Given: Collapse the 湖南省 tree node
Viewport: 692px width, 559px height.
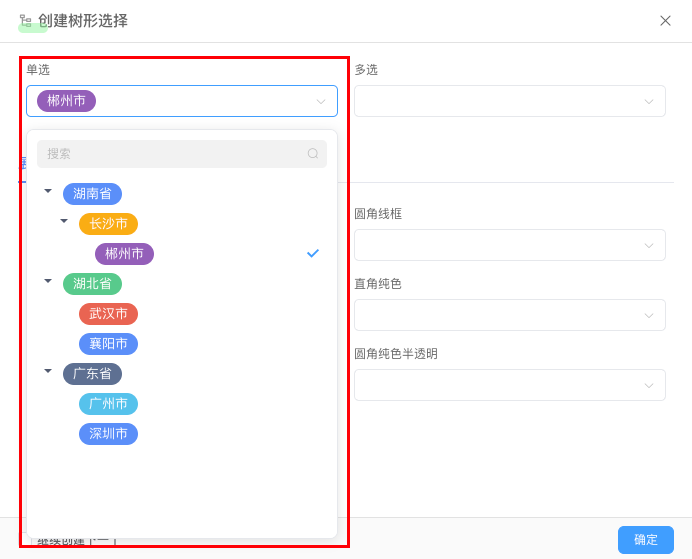Looking at the screenshot, I should point(48,191).
